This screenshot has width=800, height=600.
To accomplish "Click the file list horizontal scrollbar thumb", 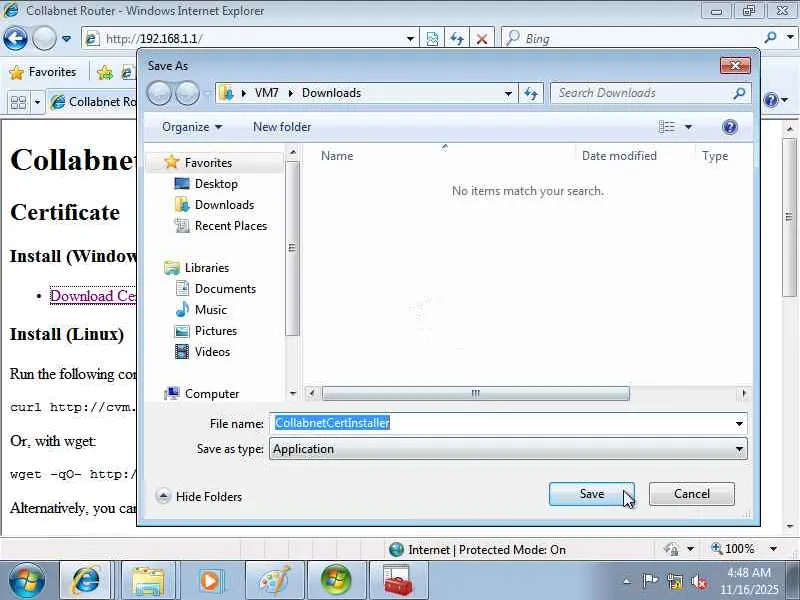I will pyautogui.click(x=476, y=393).
